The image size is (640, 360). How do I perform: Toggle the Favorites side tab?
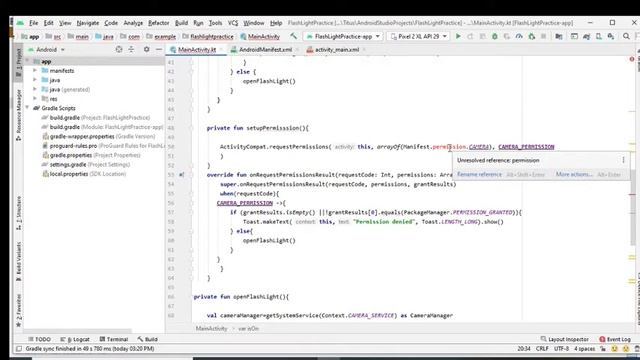pyautogui.click(x=18, y=310)
